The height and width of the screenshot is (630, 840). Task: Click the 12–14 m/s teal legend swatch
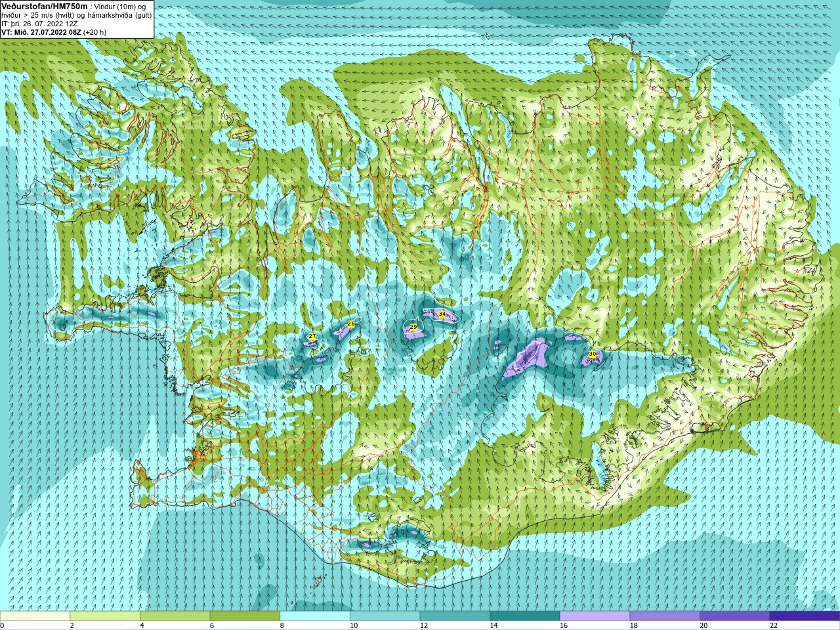pos(455,616)
